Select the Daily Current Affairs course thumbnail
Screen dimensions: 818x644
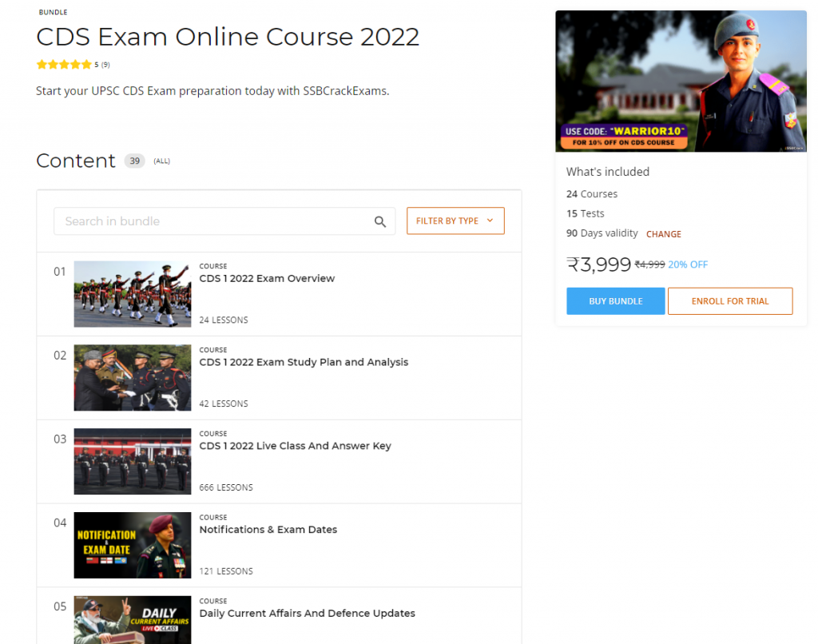click(132, 623)
